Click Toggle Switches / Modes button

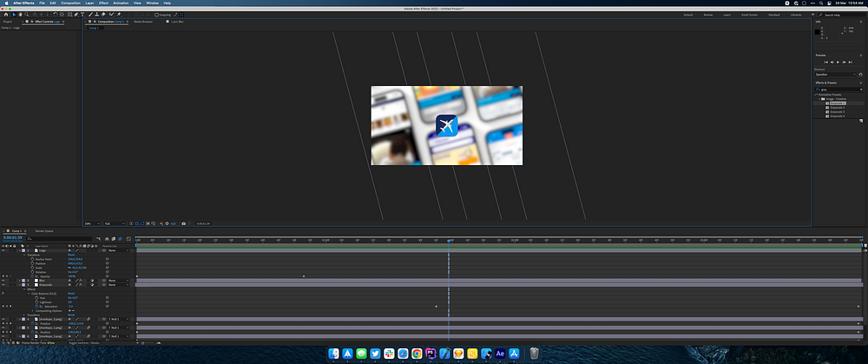[84, 343]
